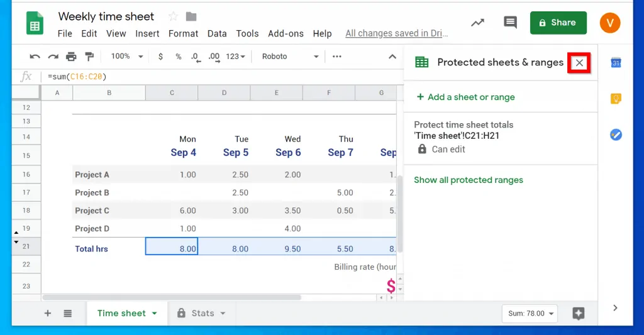Screen dimensions: 644x335
Task: Open the Format menu
Action: 183,33
